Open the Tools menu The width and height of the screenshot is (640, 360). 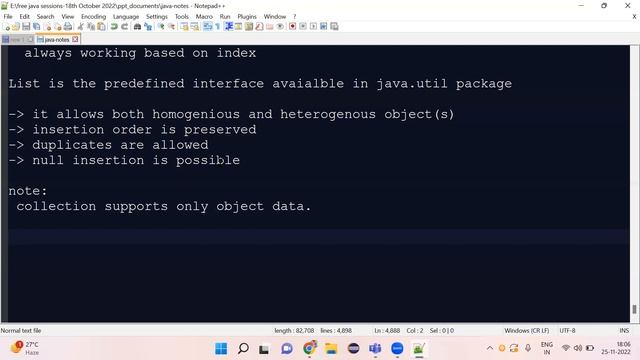(x=182, y=16)
